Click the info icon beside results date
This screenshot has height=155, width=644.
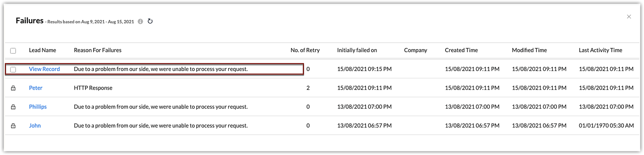pyautogui.click(x=140, y=22)
